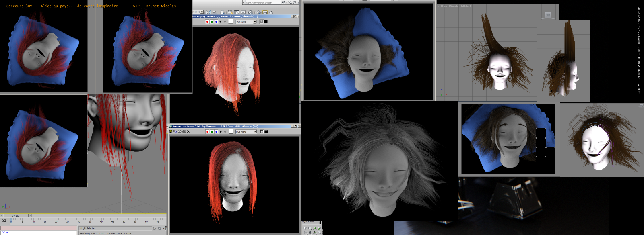Click the '1 Light Selected' status text
This screenshot has width=644, height=235.
87,229
